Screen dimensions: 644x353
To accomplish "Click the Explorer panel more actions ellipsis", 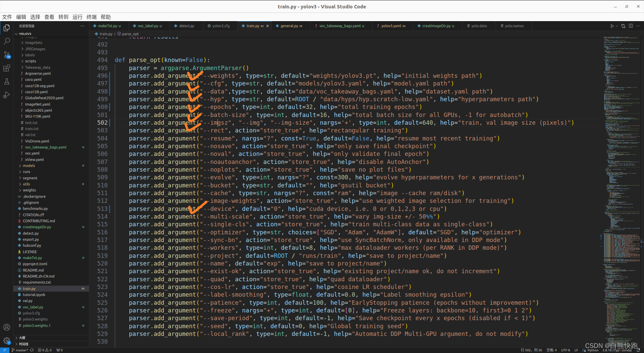I will (82, 26).
